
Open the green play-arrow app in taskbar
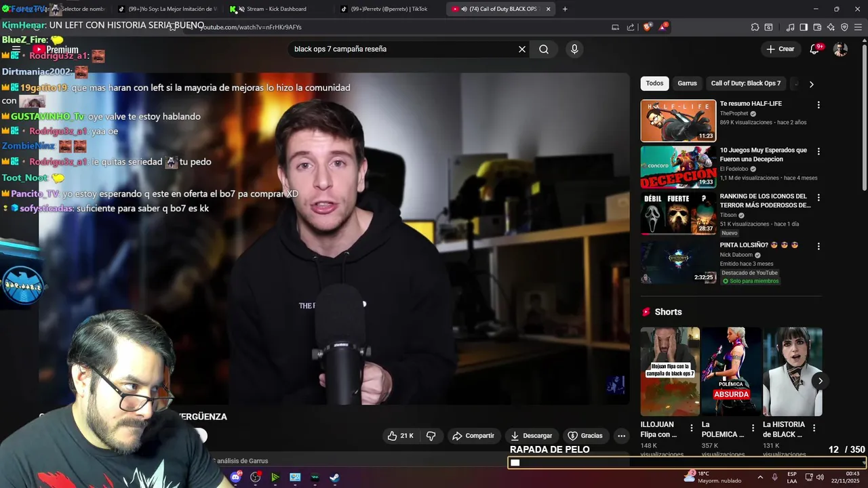tap(275, 477)
